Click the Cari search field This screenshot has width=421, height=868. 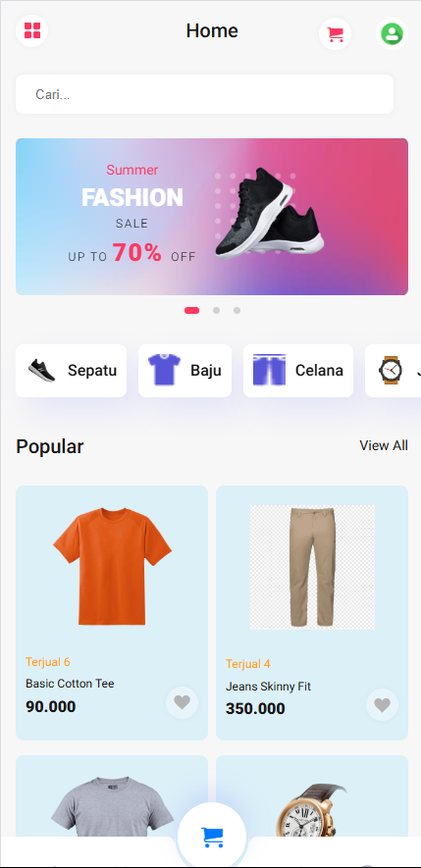point(204,94)
